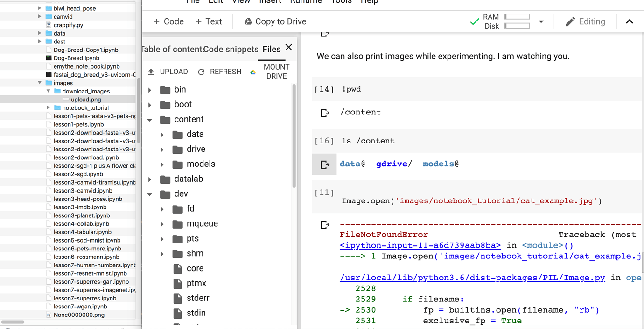644x329 pixels.
Task: Click the RAM usage bar
Action: (x=516, y=17)
